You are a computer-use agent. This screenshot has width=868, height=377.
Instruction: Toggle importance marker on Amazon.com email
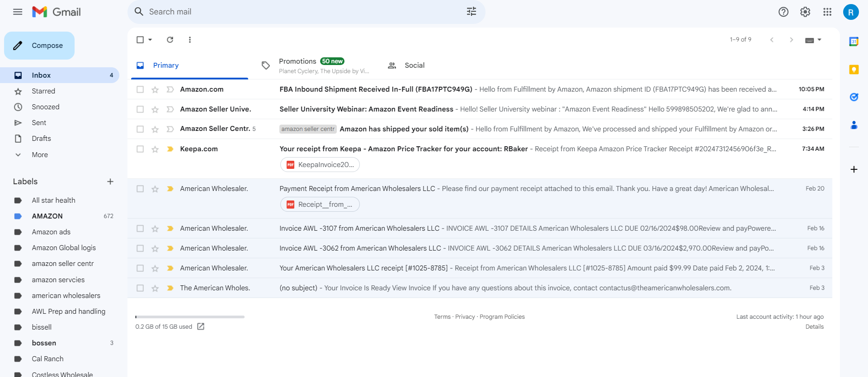170,89
